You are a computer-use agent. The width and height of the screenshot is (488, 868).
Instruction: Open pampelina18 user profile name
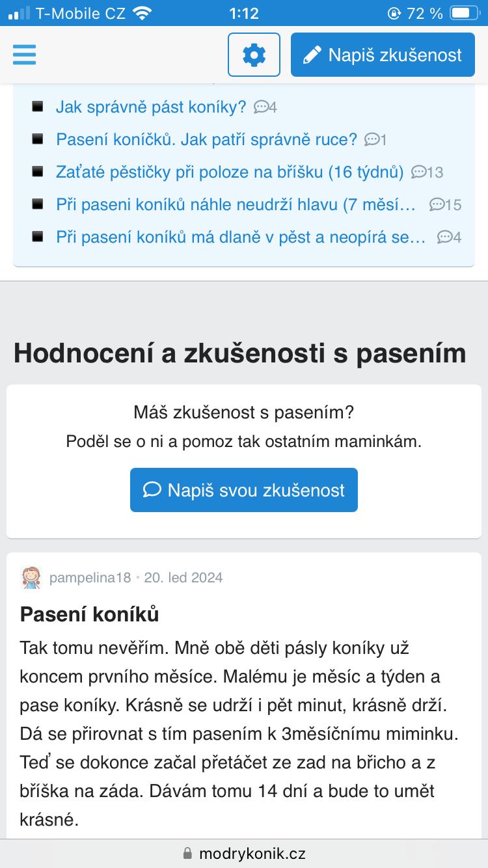[90, 577]
